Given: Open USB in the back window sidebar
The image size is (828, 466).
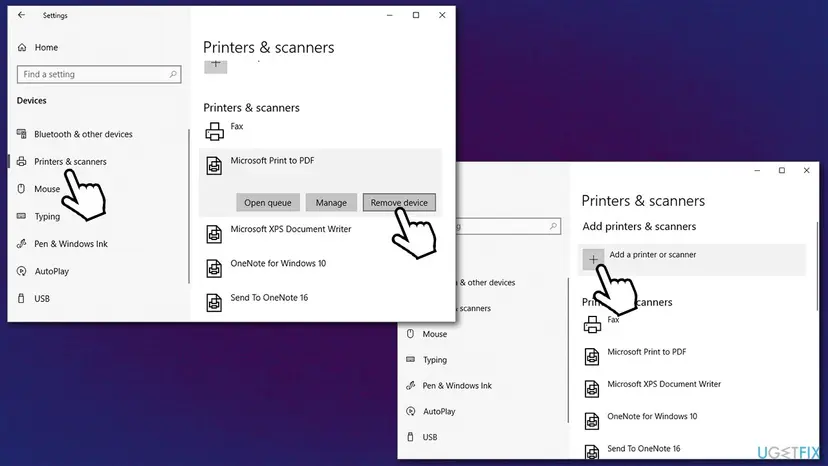Looking at the screenshot, I should [430, 437].
